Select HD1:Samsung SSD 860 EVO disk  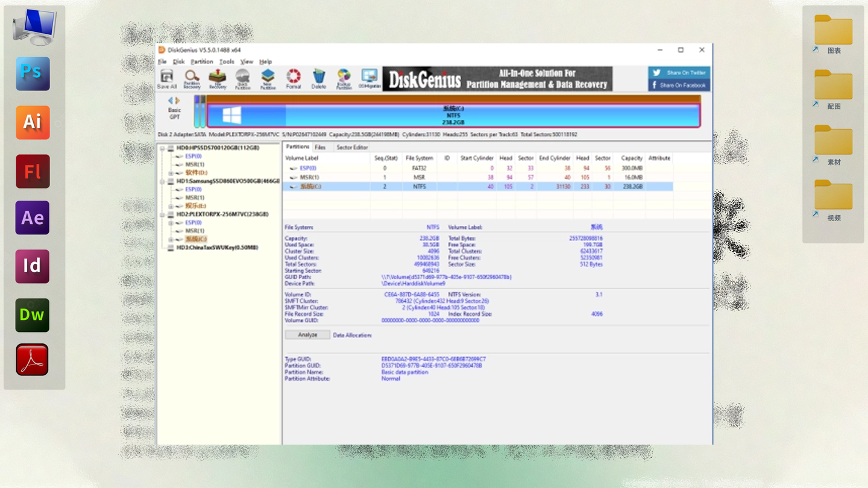coord(228,181)
